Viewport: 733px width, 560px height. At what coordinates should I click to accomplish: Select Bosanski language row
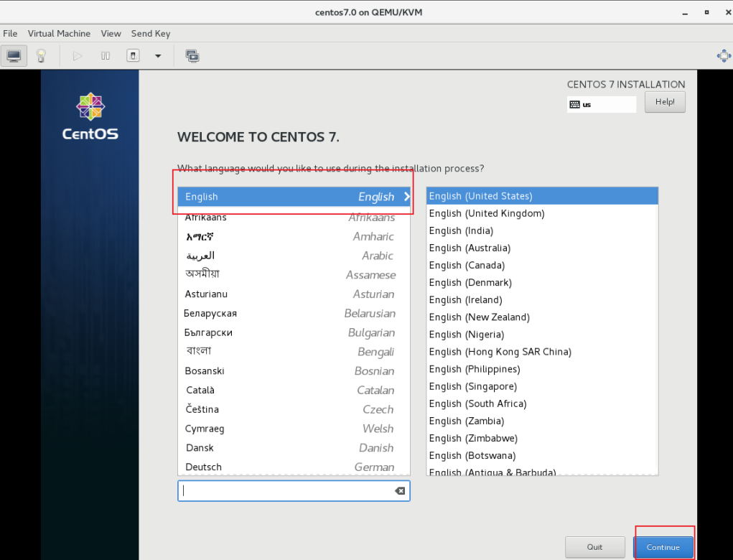(294, 370)
